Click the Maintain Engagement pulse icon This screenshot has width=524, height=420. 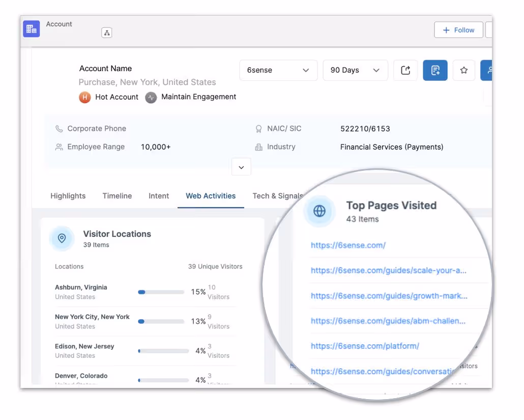pyautogui.click(x=151, y=98)
